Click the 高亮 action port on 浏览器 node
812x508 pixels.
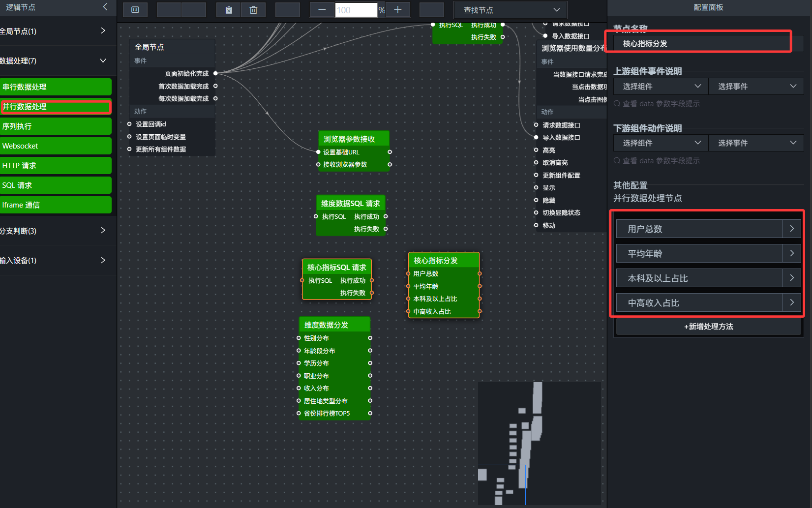click(536, 150)
